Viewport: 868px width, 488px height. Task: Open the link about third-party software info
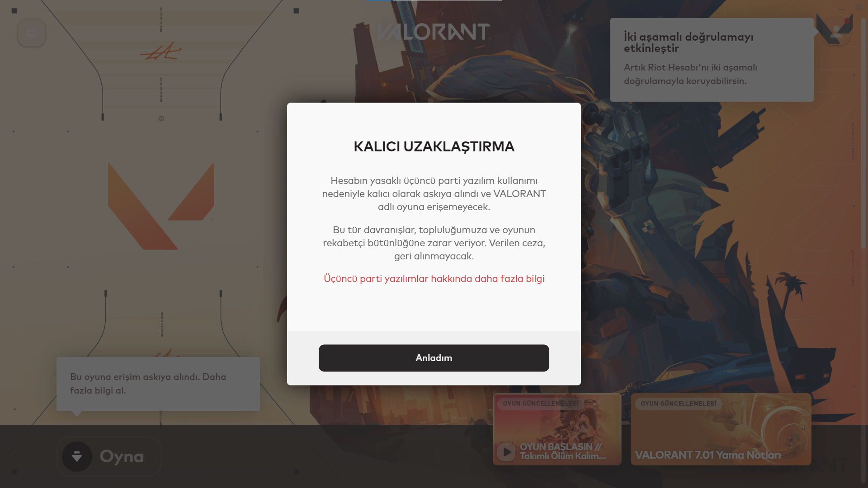tap(434, 279)
